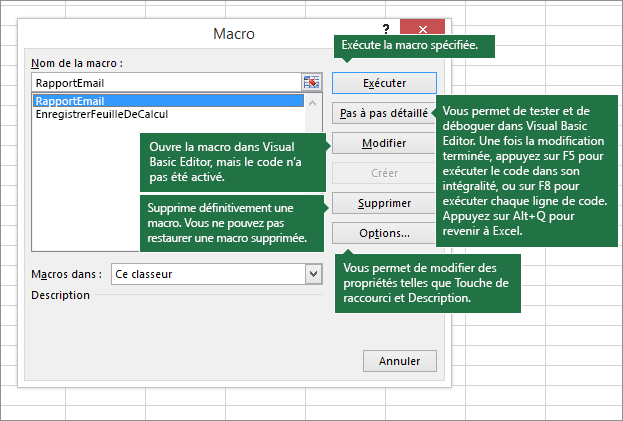
Task: Click the greyed-out Créer button
Action: click(384, 173)
